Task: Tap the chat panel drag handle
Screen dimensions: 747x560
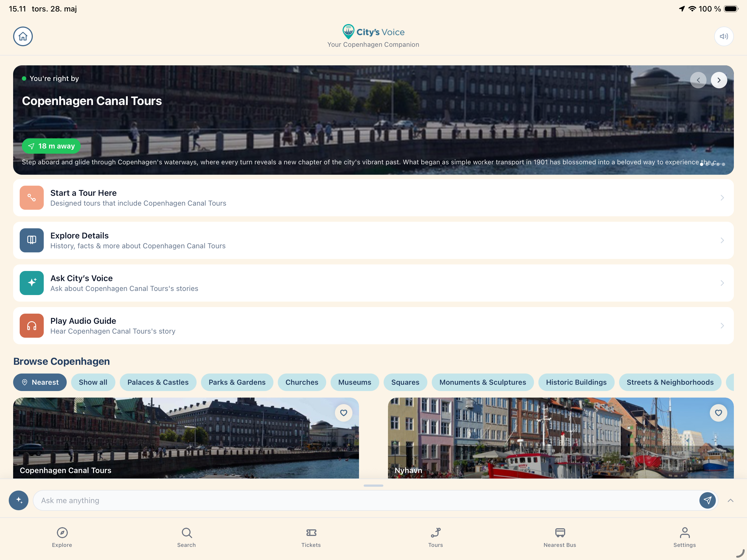Action: click(x=373, y=485)
